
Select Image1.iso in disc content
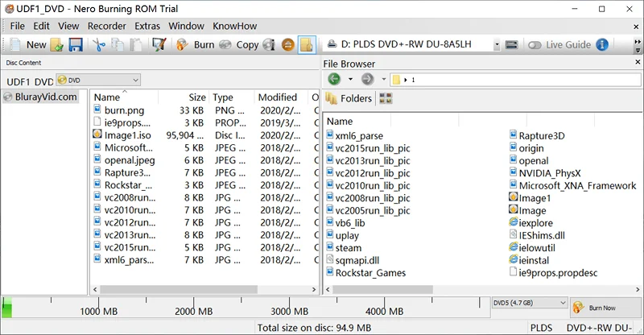122,135
